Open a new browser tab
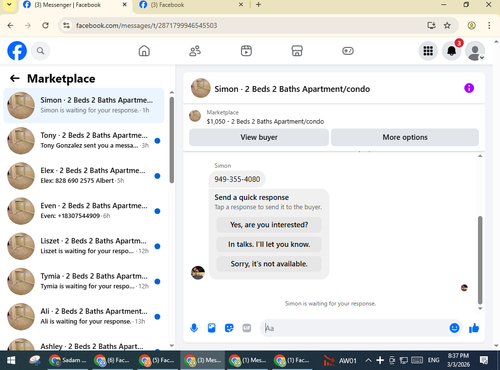 pyautogui.click(x=258, y=5)
